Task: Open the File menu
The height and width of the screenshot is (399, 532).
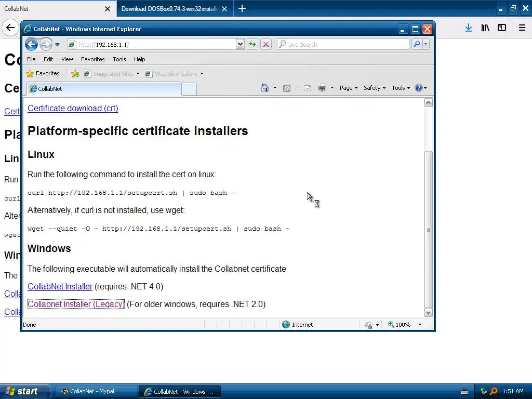Action: 31,59
